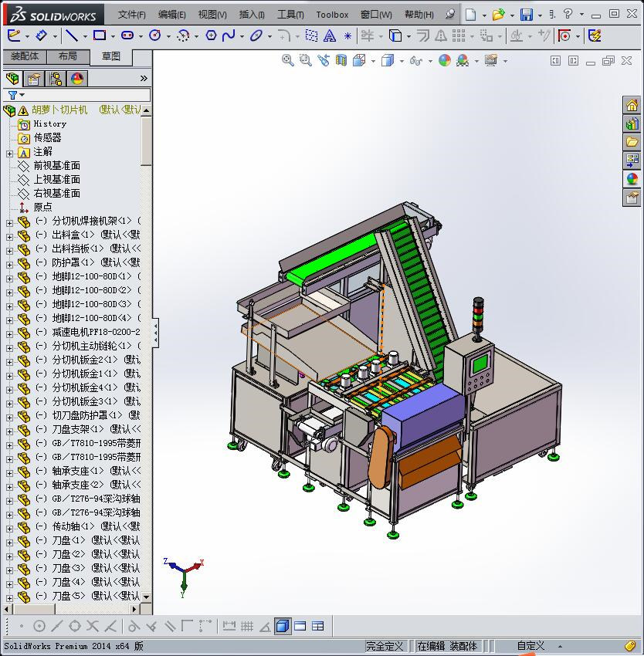
Task: Click the 自定义 status bar button
Action: point(530,646)
